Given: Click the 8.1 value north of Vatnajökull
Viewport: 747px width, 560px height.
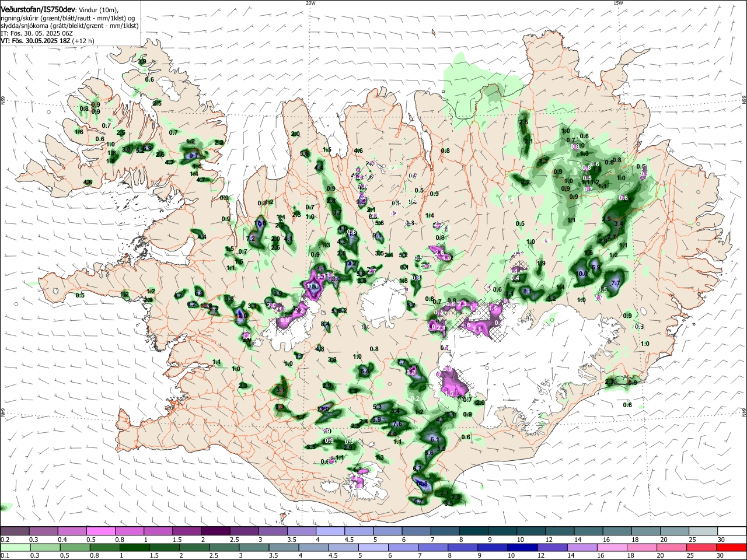Looking at the screenshot, I should point(527,290).
